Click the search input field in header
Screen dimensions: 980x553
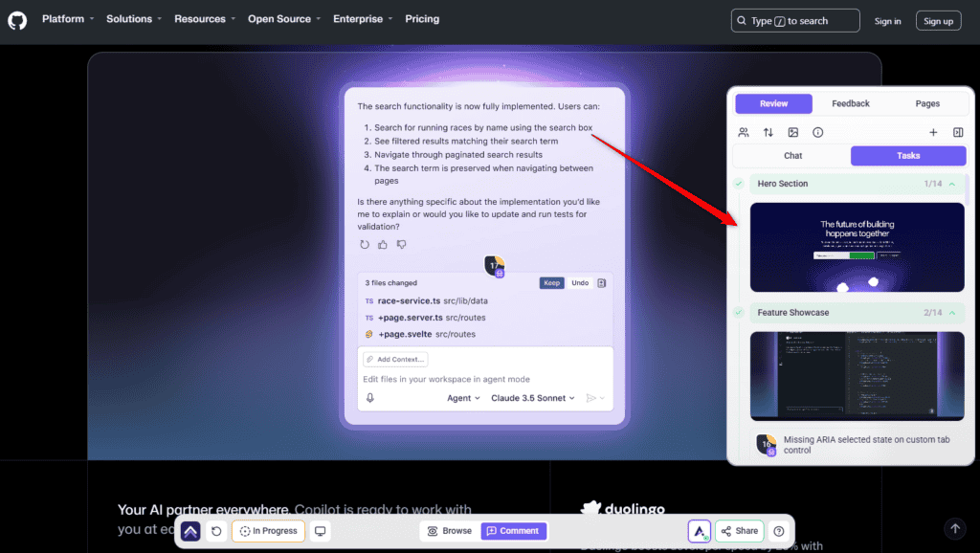[795, 21]
